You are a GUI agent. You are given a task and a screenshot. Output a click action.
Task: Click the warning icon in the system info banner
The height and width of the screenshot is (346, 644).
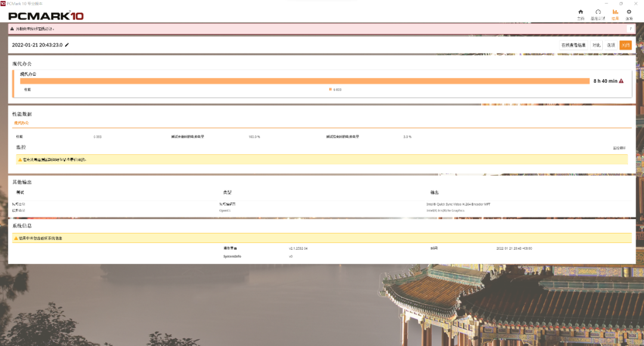pos(16,238)
